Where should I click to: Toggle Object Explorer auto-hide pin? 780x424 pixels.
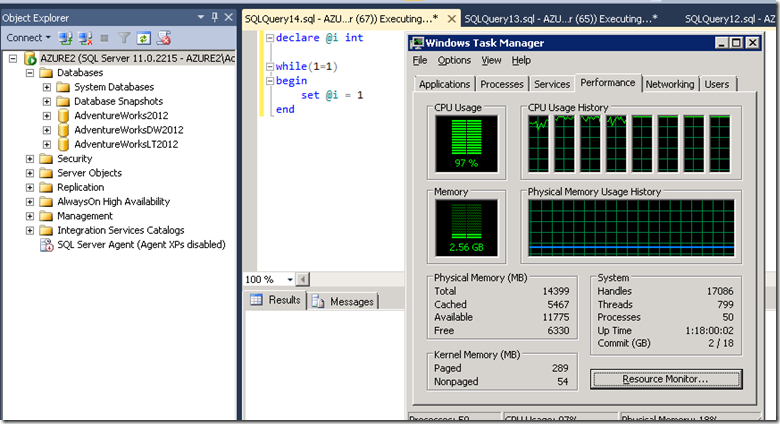tap(214, 17)
